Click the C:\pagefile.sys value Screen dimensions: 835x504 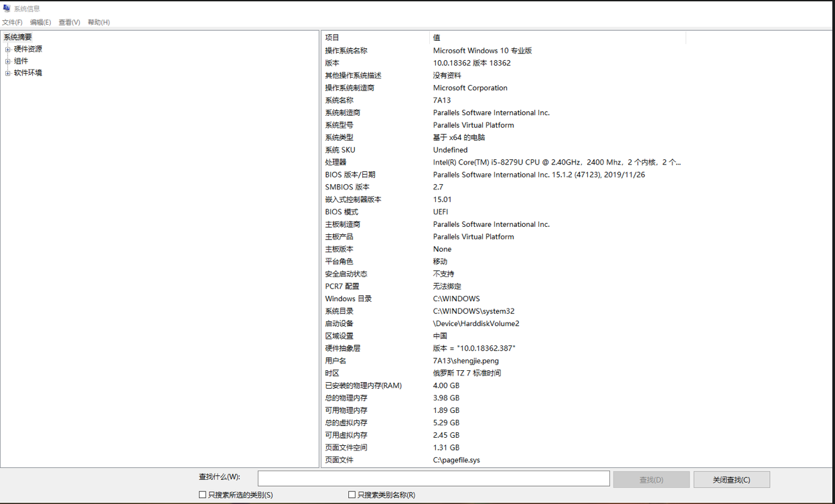[456, 460]
